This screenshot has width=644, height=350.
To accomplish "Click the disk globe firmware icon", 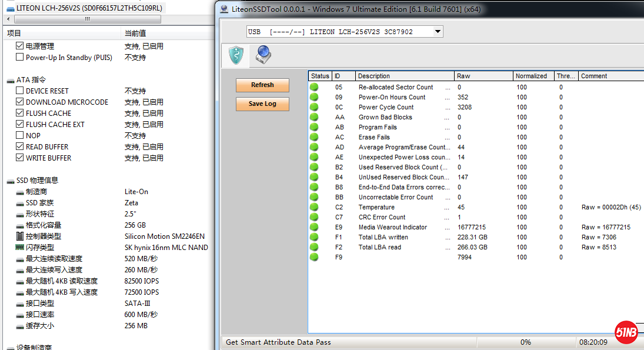I will click(x=262, y=55).
